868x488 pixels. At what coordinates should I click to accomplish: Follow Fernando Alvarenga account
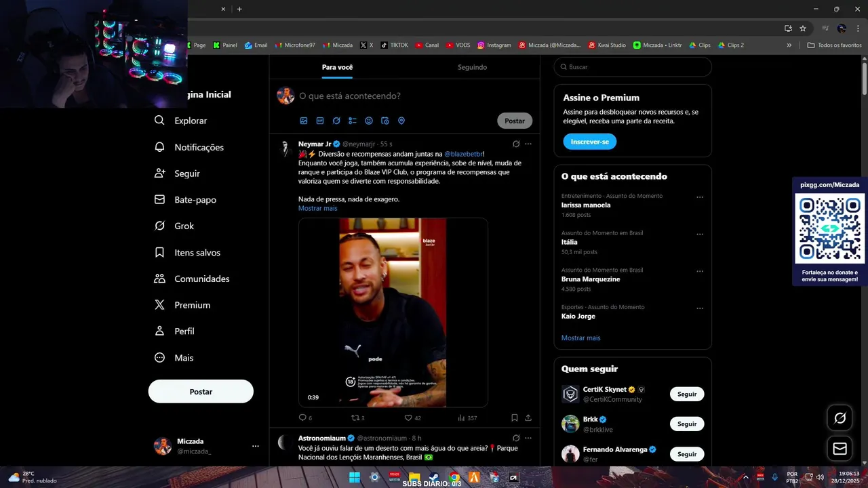point(687,454)
